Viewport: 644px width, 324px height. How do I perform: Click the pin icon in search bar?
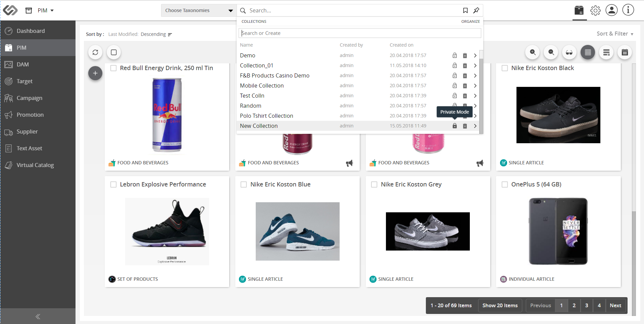(x=476, y=10)
